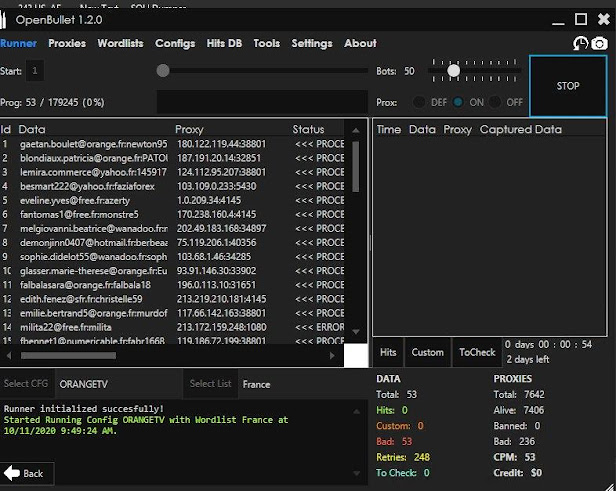The width and height of the screenshot is (616, 491).
Task: Click the ORANGETV config name
Action: (x=84, y=384)
